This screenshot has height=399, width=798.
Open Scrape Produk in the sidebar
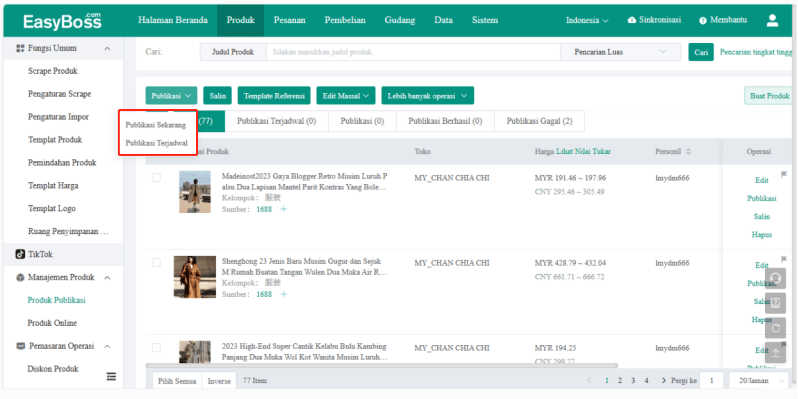coord(53,71)
